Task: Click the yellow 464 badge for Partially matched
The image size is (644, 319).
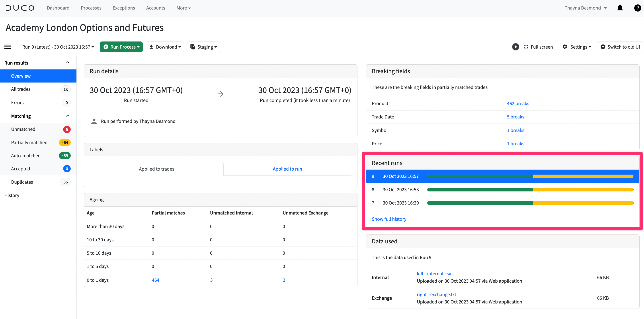Action: click(65, 142)
